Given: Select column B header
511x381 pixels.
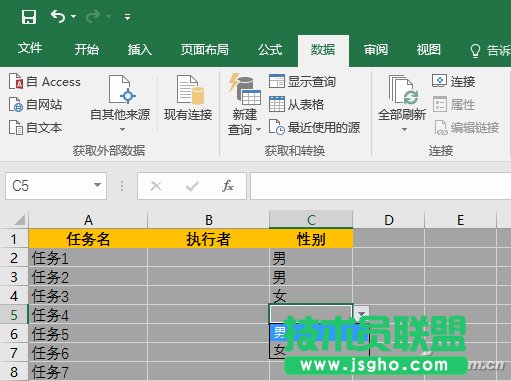Looking at the screenshot, I should point(208,220).
